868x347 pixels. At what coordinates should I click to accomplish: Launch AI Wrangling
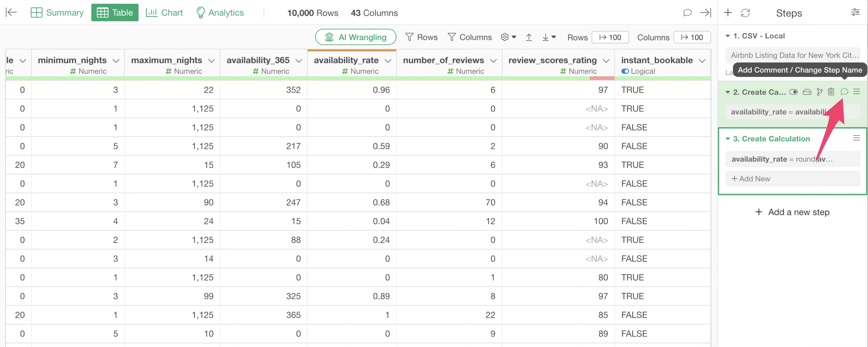click(x=356, y=37)
